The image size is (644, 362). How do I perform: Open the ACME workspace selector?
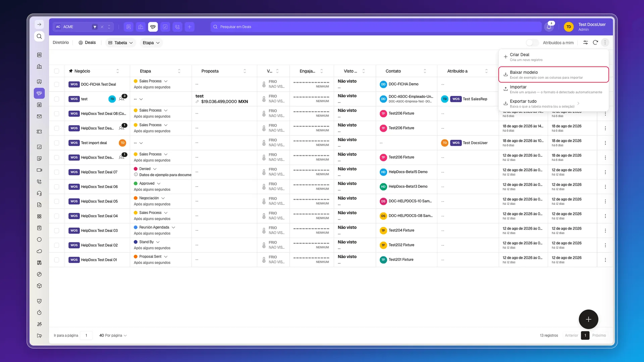click(83, 27)
